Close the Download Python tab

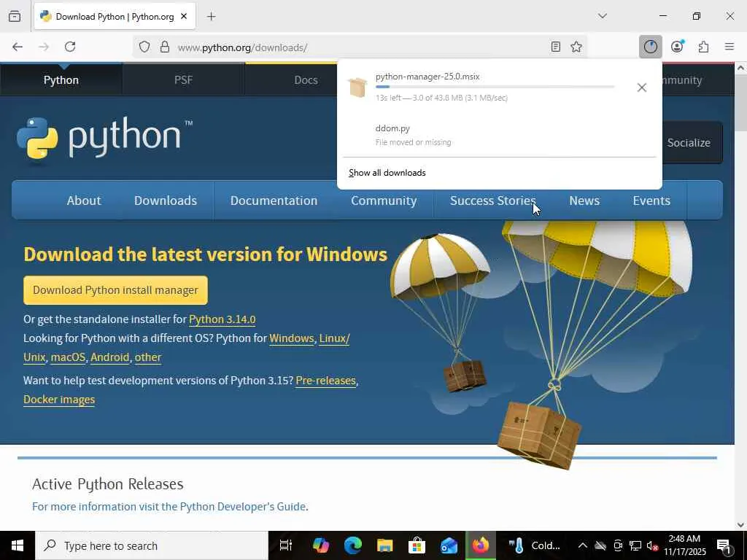click(x=184, y=16)
